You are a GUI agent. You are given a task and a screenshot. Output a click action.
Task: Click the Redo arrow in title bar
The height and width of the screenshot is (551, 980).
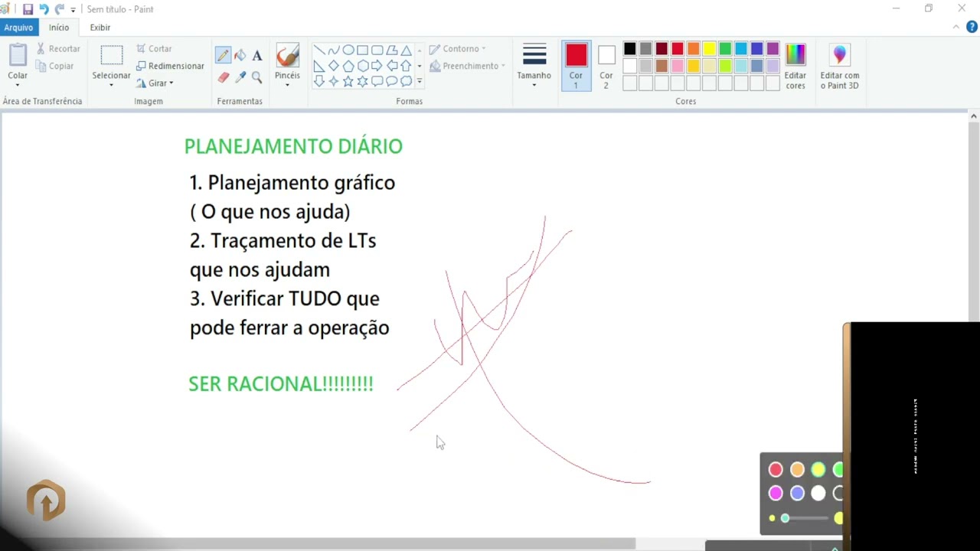tap(60, 9)
